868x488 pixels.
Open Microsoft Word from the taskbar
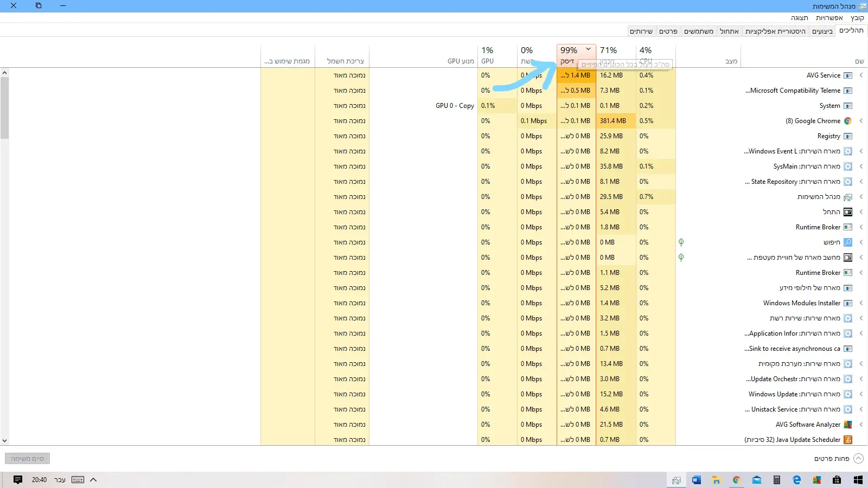point(696,480)
